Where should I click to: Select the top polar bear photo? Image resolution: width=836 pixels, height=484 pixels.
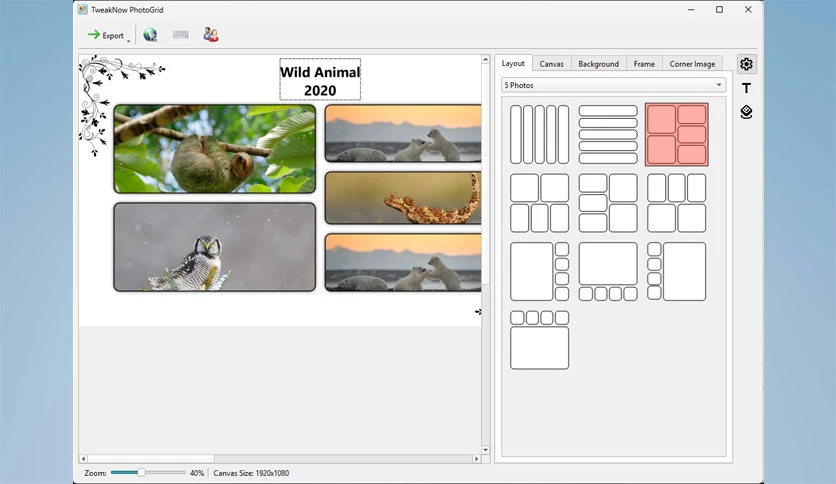point(403,133)
